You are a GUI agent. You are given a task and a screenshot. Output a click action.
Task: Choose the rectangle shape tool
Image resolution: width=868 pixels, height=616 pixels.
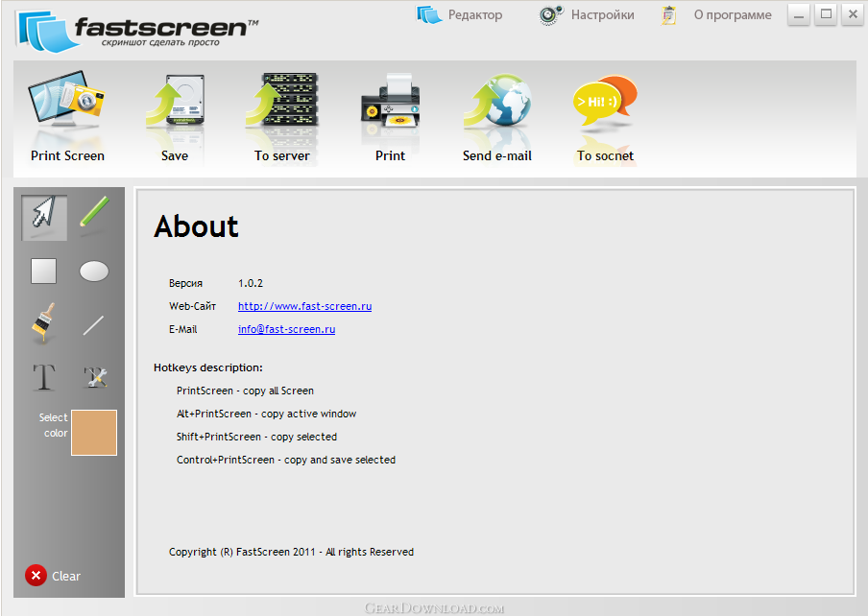[x=44, y=271]
